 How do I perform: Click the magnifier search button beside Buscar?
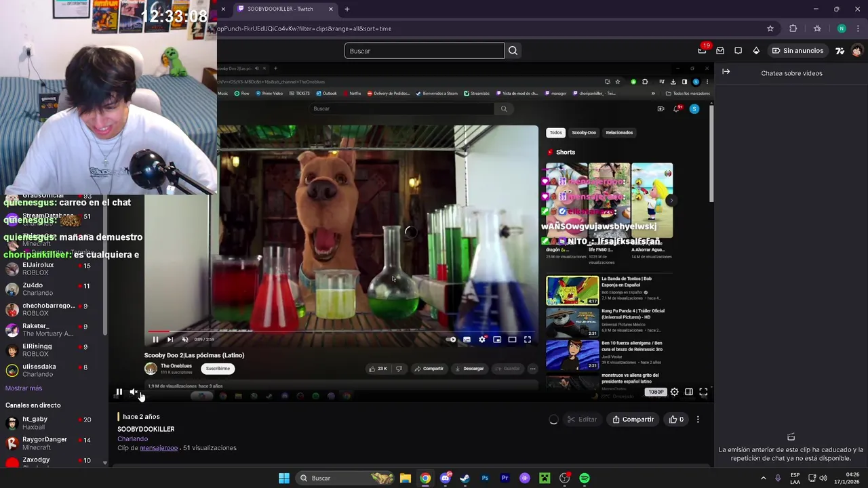pos(513,50)
